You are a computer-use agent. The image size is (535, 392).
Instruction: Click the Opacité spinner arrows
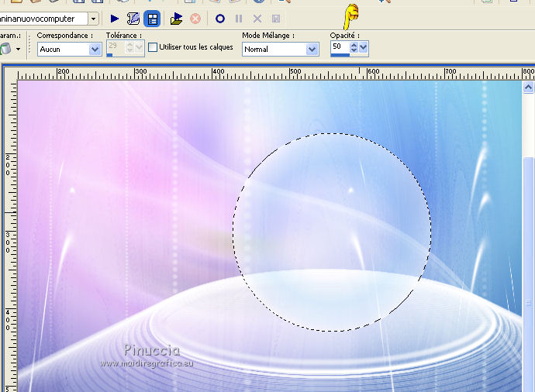pos(354,47)
